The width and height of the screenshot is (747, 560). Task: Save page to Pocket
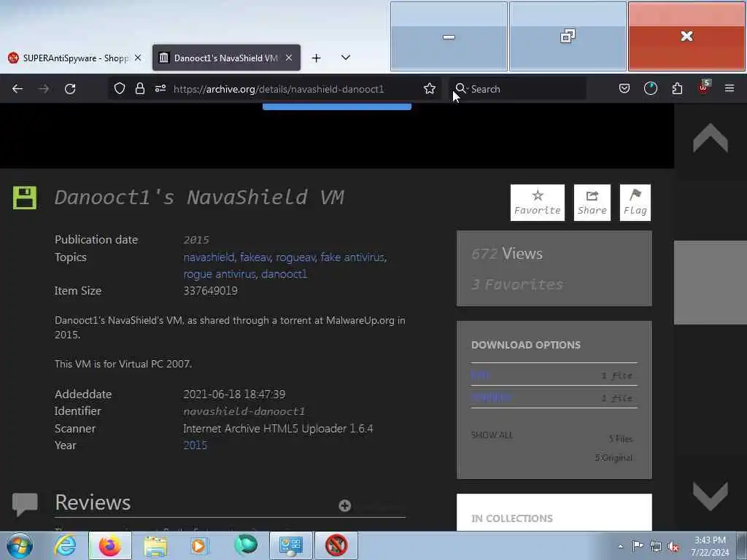pyautogui.click(x=624, y=88)
